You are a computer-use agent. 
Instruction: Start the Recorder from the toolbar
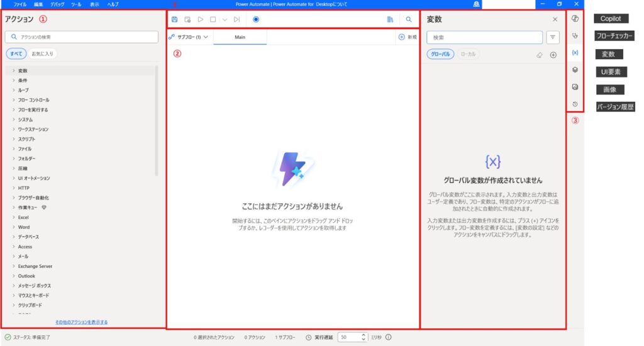point(256,20)
